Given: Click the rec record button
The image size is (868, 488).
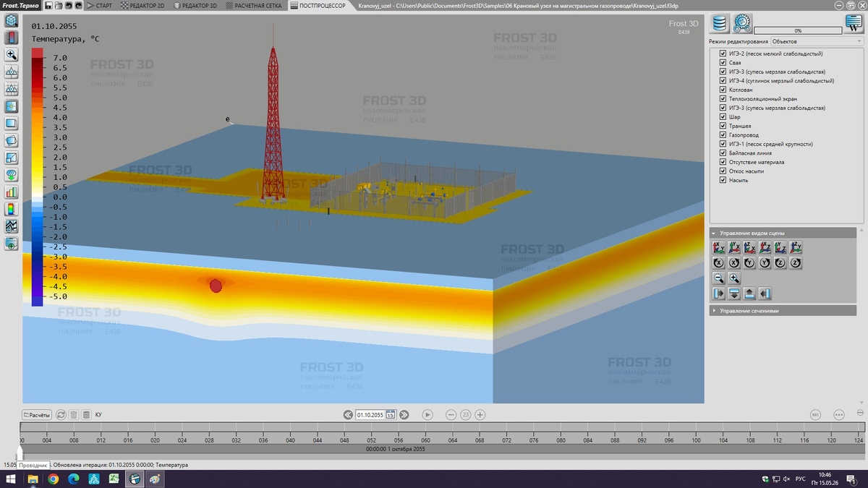Looking at the screenshot, I should pyautogui.click(x=815, y=415).
